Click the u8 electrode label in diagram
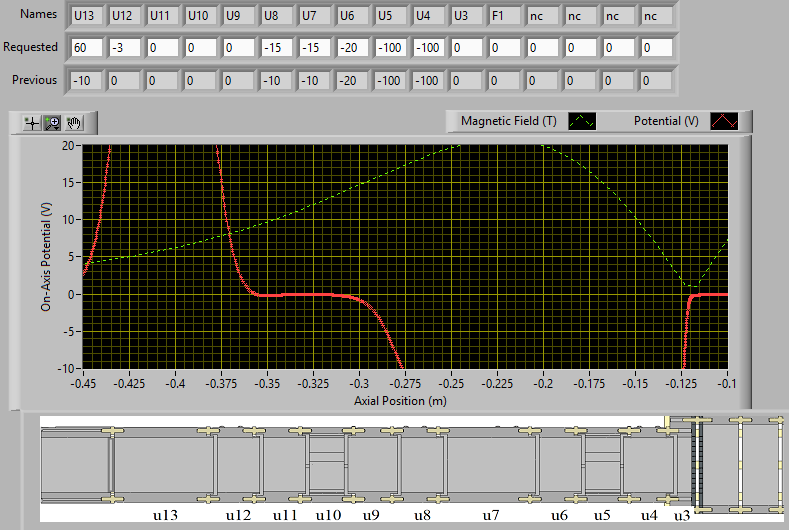The height and width of the screenshot is (530, 789). [x=422, y=515]
